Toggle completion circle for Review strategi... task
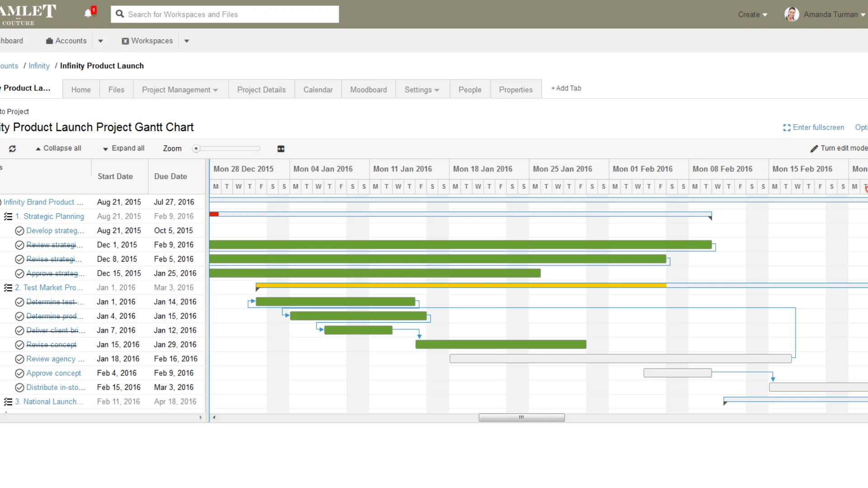Screen dimensions: 868x488 pyautogui.click(x=19, y=245)
